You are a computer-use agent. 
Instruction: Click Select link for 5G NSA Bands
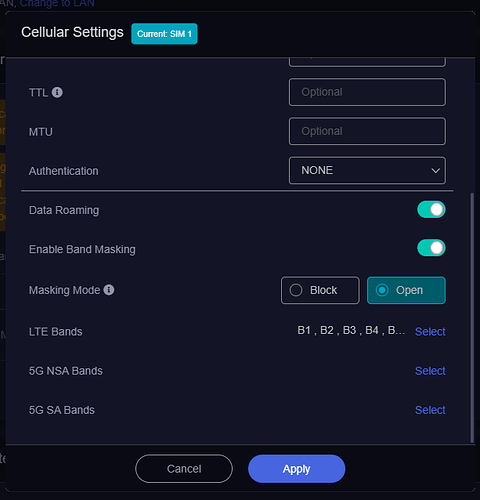point(430,371)
